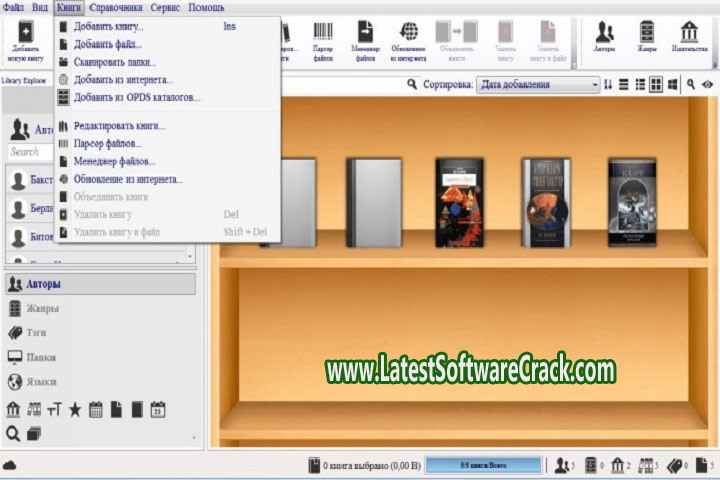
Task: Click the file document icon in the sidebar
Action: [x=116, y=409]
